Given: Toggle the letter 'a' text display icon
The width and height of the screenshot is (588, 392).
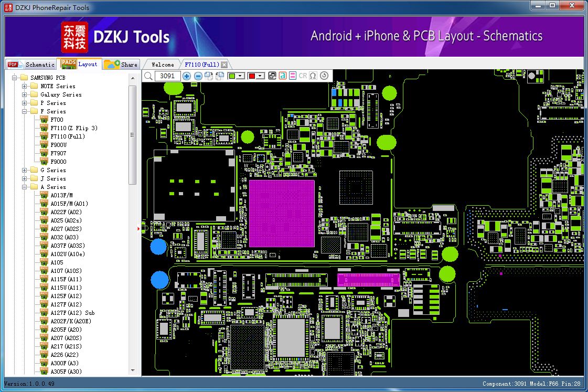Looking at the screenshot, I should pyautogui.click(x=282, y=76).
